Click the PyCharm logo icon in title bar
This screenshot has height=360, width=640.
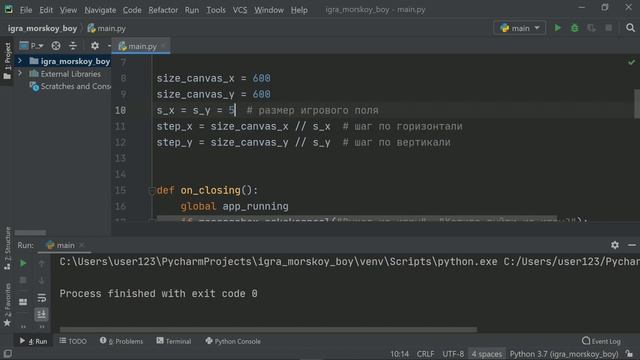8,9
